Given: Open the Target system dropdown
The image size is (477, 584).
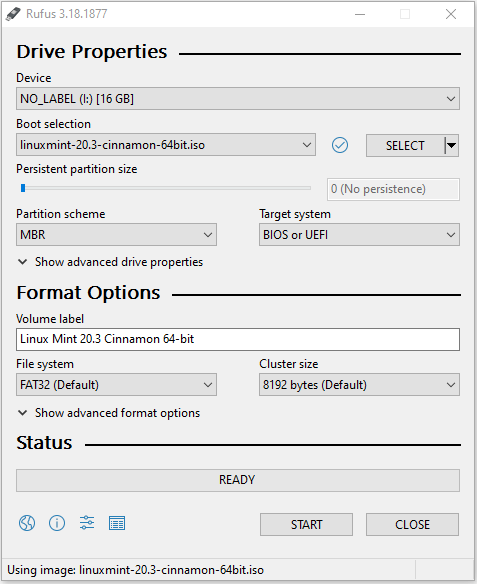Looking at the screenshot, I should (x=359, y=235).
